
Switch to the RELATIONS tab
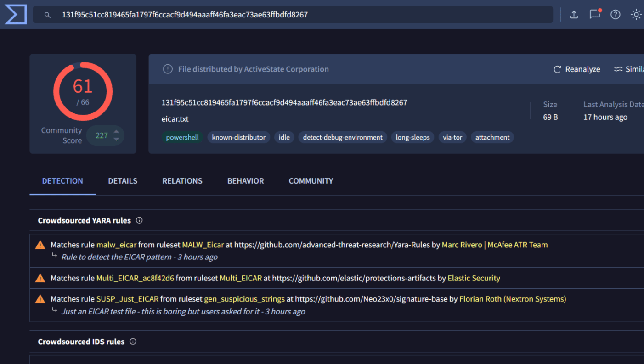coord(182,181)
